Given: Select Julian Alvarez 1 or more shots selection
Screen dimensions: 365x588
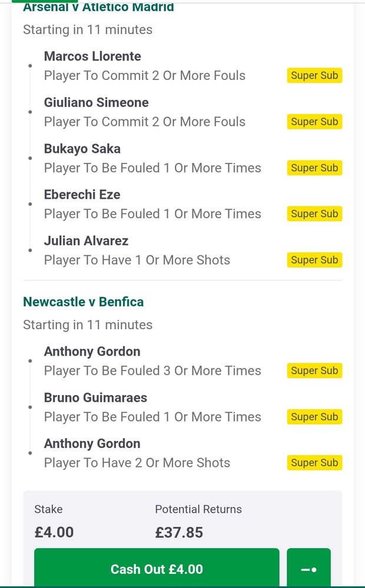Looking at the screenshot, I should (x=137, y=260).
